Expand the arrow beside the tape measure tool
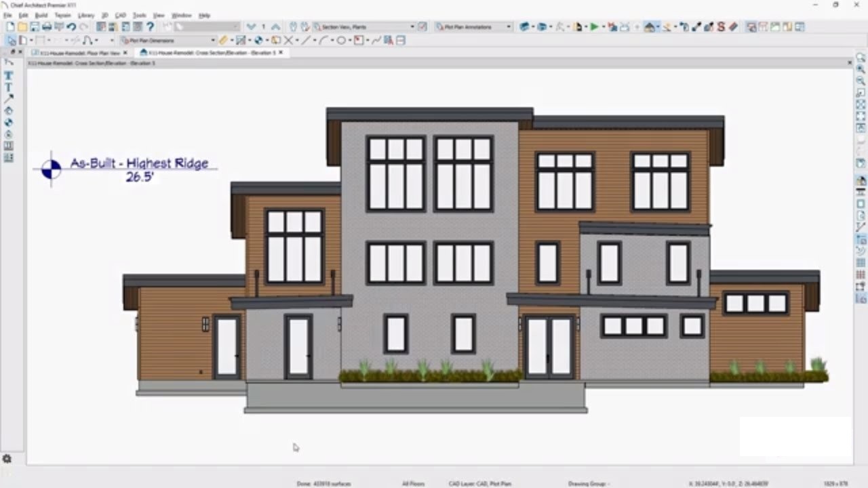 tap(231, 40)
